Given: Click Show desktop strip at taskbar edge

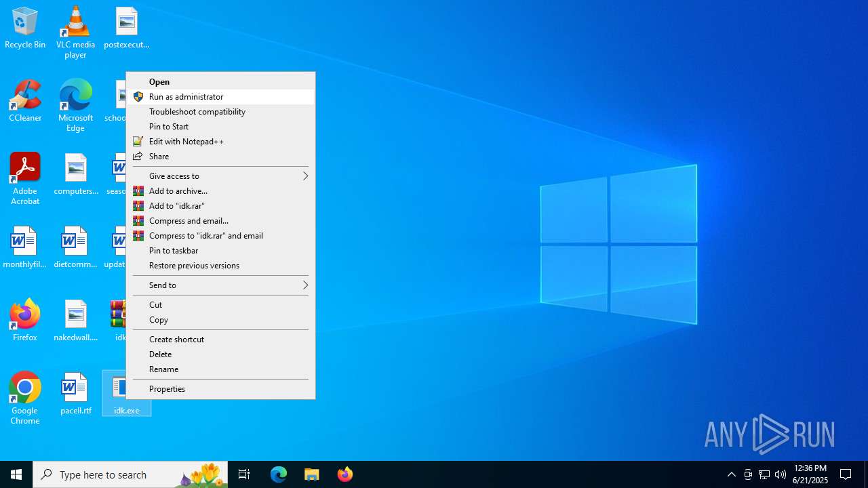Looking at the screenshot, I should (866, 474).
